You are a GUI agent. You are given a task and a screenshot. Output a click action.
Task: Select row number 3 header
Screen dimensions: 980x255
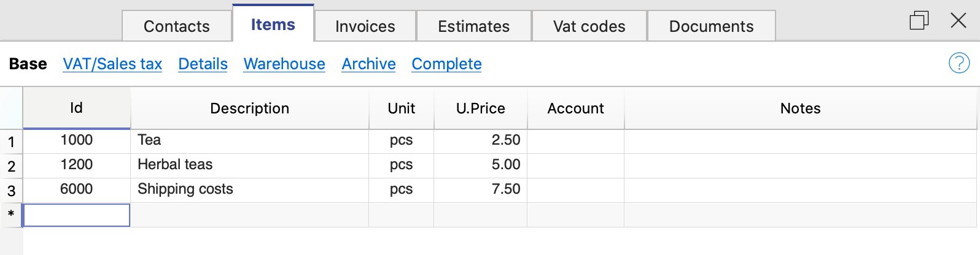click(11, 191)
